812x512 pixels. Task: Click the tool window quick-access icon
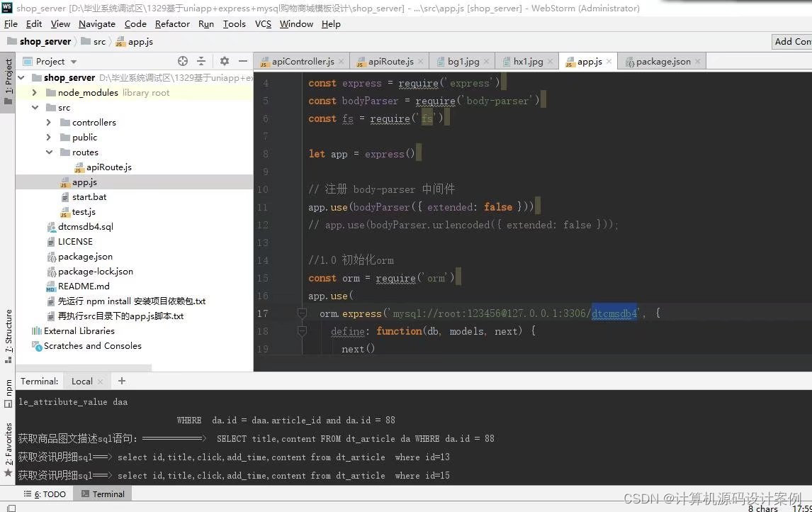click(x=11, y=508)
